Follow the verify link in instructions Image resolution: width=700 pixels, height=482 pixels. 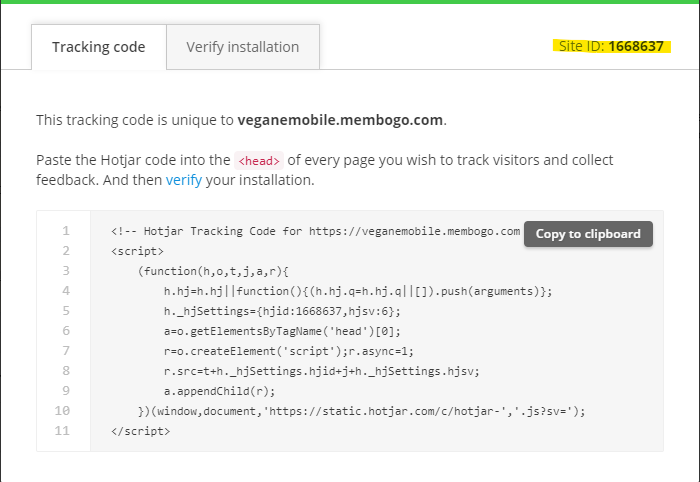[182, 180]
